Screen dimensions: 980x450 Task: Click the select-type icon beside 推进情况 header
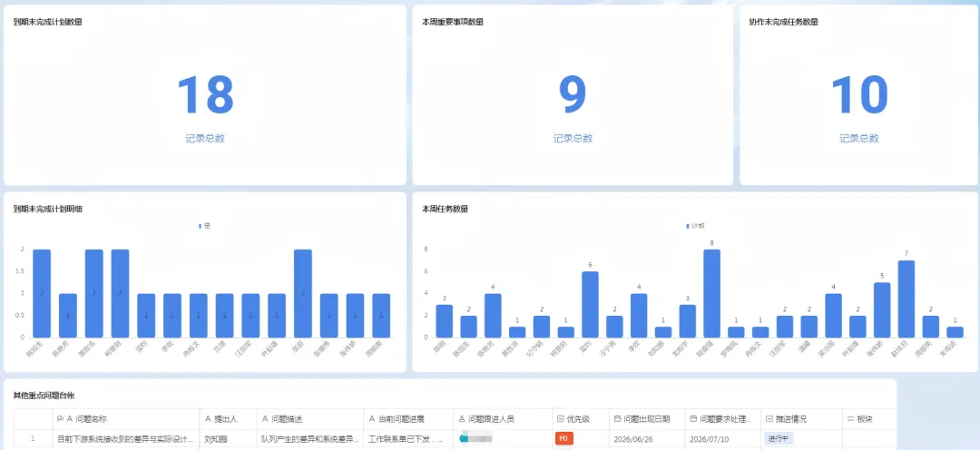[x=769, y=419]
